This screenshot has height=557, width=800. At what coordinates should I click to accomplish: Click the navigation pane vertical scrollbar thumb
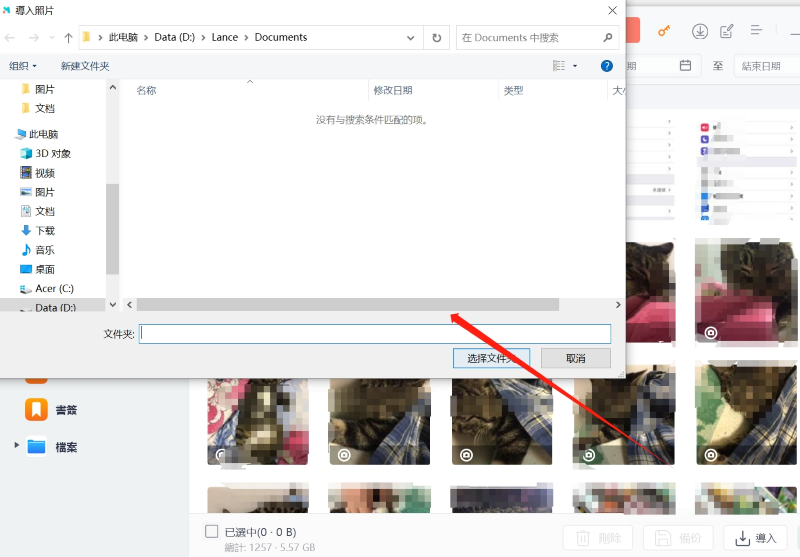pyautogui.click(x=113, y=229)
